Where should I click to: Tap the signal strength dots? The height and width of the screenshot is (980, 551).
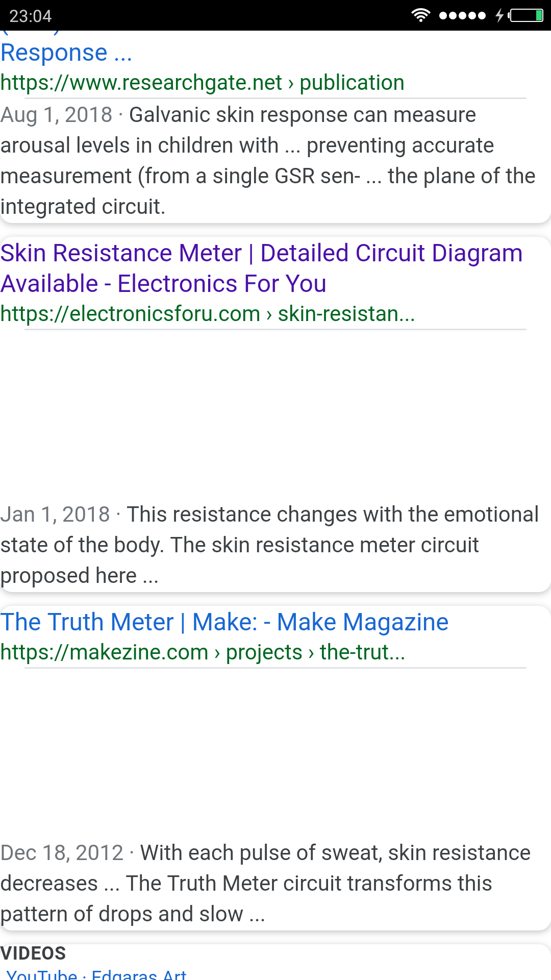462,15
